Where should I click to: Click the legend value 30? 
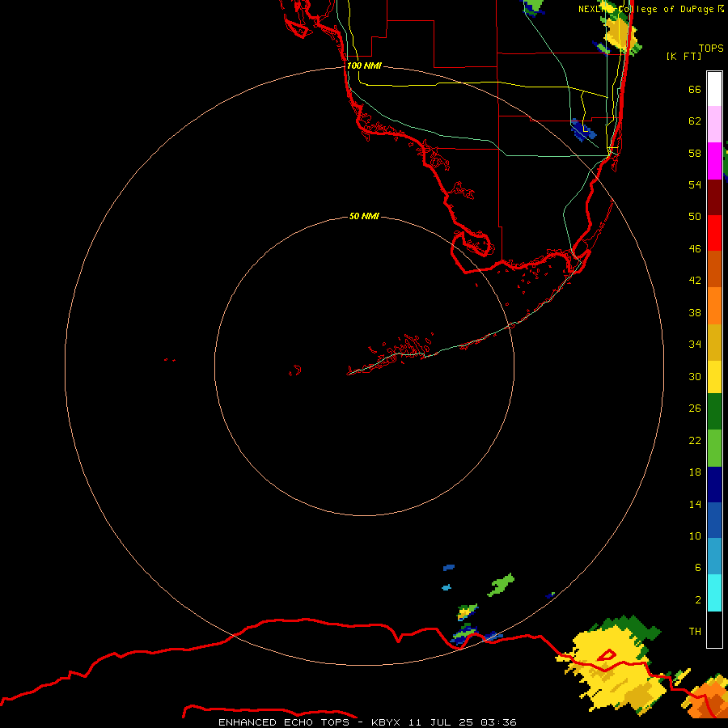tap(695, 376)
